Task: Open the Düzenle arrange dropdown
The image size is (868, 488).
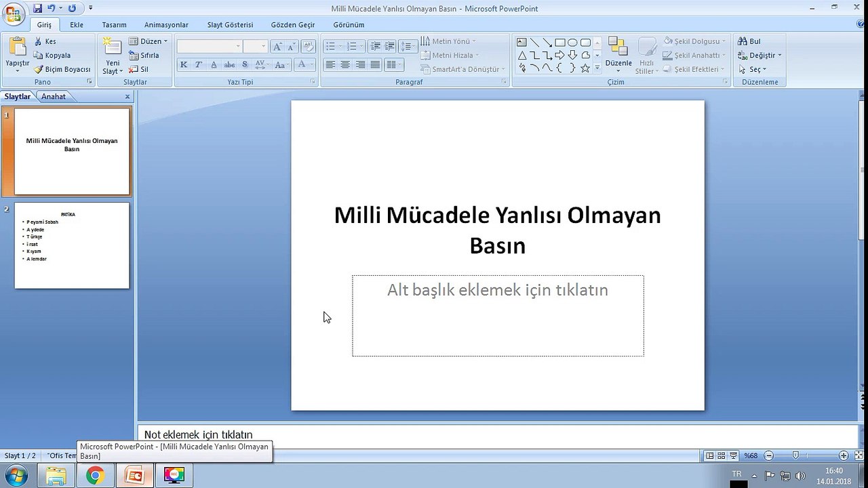Action: (x=618, y=55)
